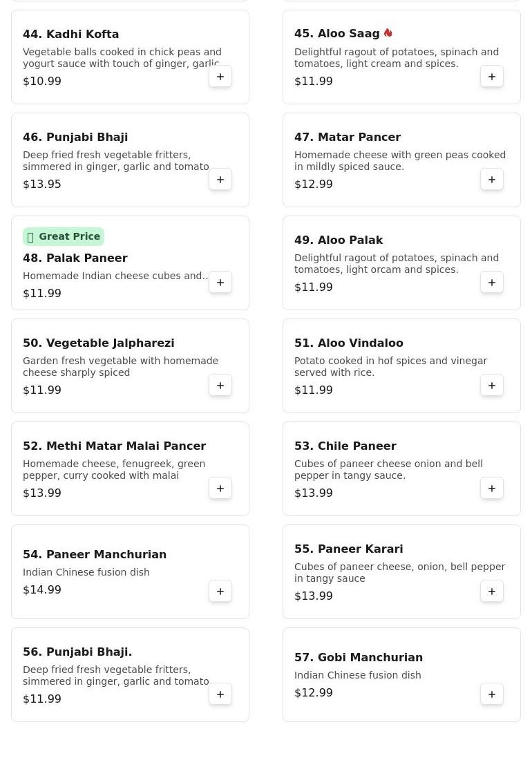The image size is (532, 758).
Task: Click the add icon for Aloo Palak
Action: point(492,283)
